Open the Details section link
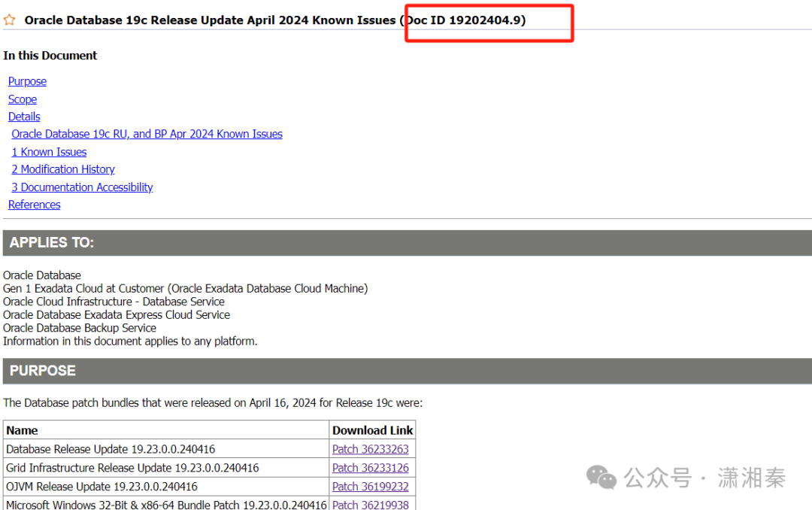The height and width of the screenshot is (510, 812). point(23,117)
